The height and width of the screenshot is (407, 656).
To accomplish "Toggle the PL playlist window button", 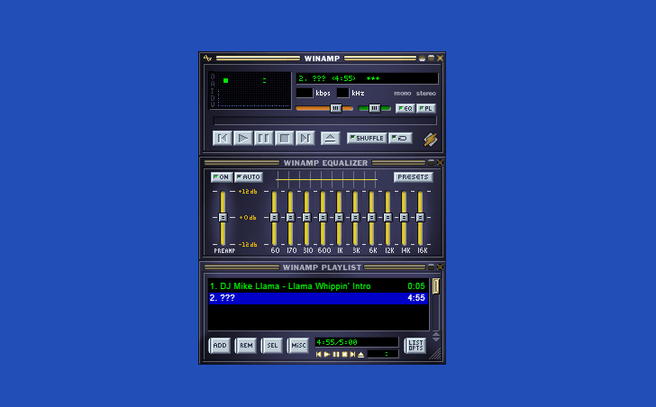I will pos(426,108).
